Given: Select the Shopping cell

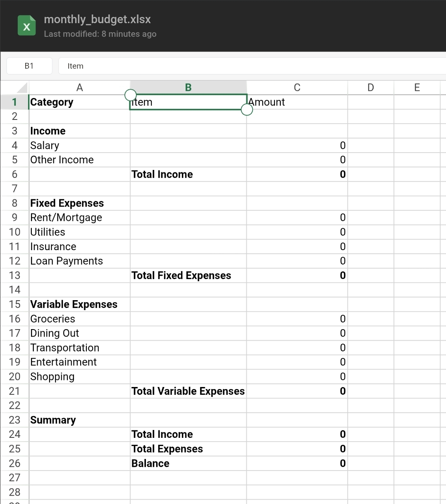Looking at the screenshot, I should pos(80,377).
